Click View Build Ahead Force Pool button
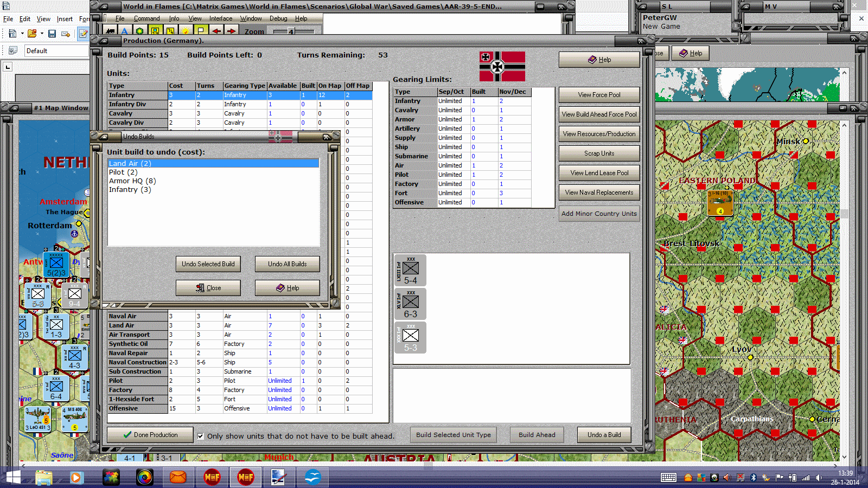Viewport: 868px width, 488px height. (599, 114)
